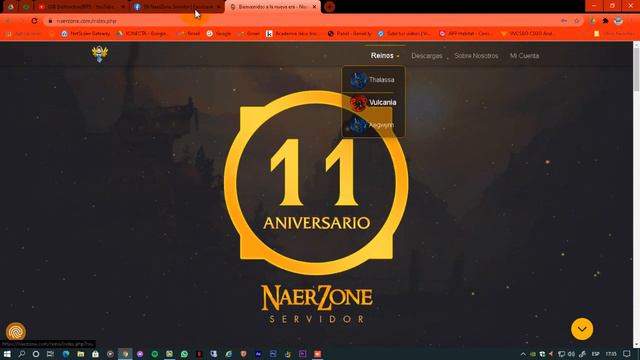This screenshot has height=360, width=640.
Task: Open File Explorer from taskbar
Action: [x=81, y=354]
